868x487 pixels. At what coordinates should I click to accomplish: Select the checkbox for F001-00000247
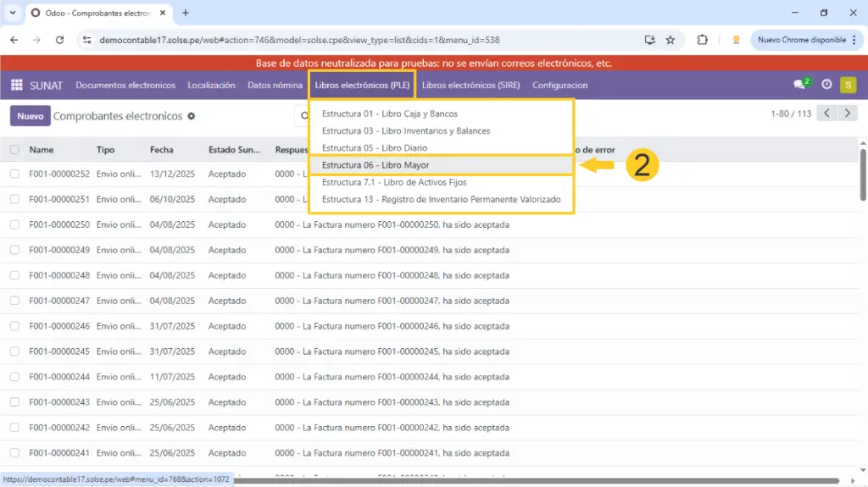coord(14,301)
